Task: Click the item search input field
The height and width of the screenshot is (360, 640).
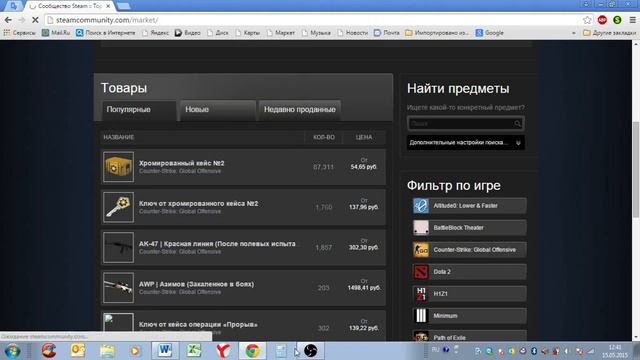Action: point(461,123)
